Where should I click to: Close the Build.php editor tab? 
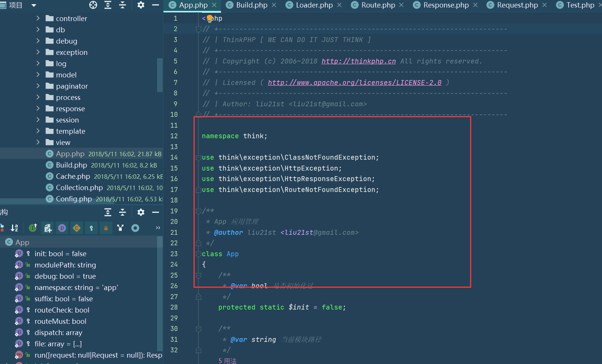274,5
